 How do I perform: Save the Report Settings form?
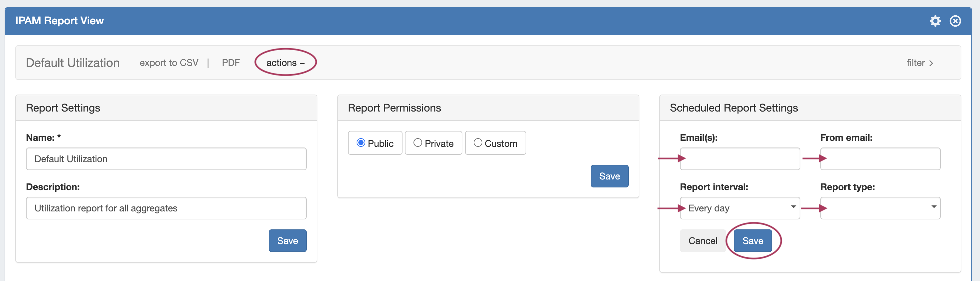point(287,241)
